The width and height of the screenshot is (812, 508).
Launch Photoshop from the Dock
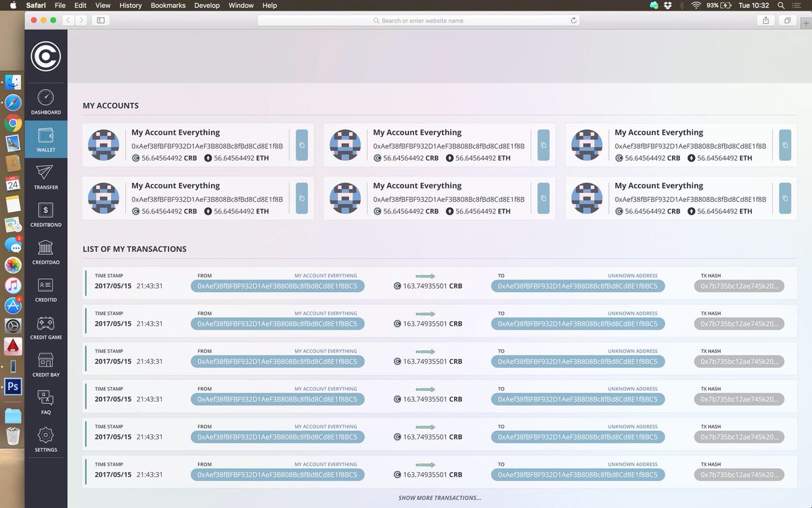[13, 387]
